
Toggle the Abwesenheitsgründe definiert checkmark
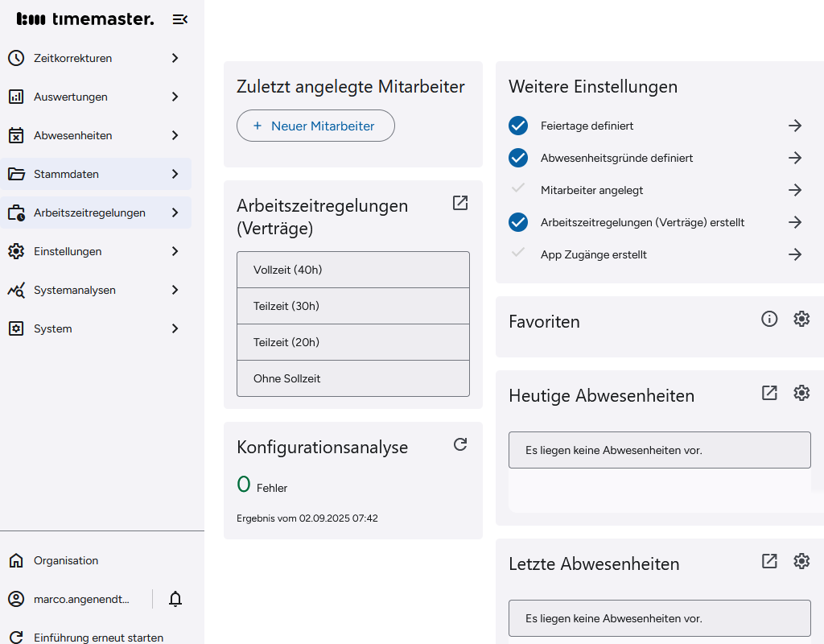click(517, 158)
